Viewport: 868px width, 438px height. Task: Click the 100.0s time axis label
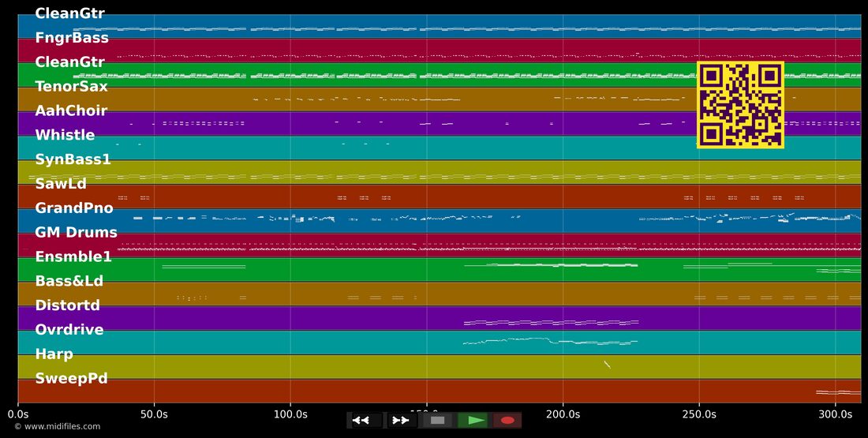[290, 414]
